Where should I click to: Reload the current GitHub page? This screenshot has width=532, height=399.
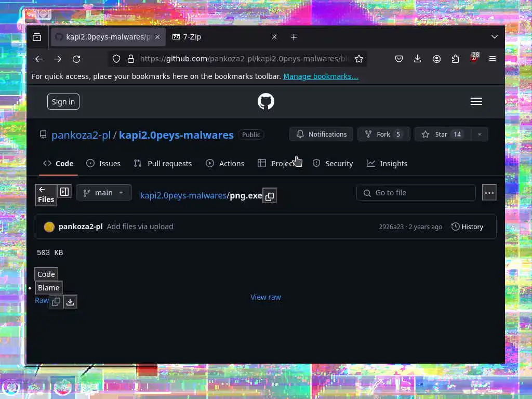click(x=76, y=59)
